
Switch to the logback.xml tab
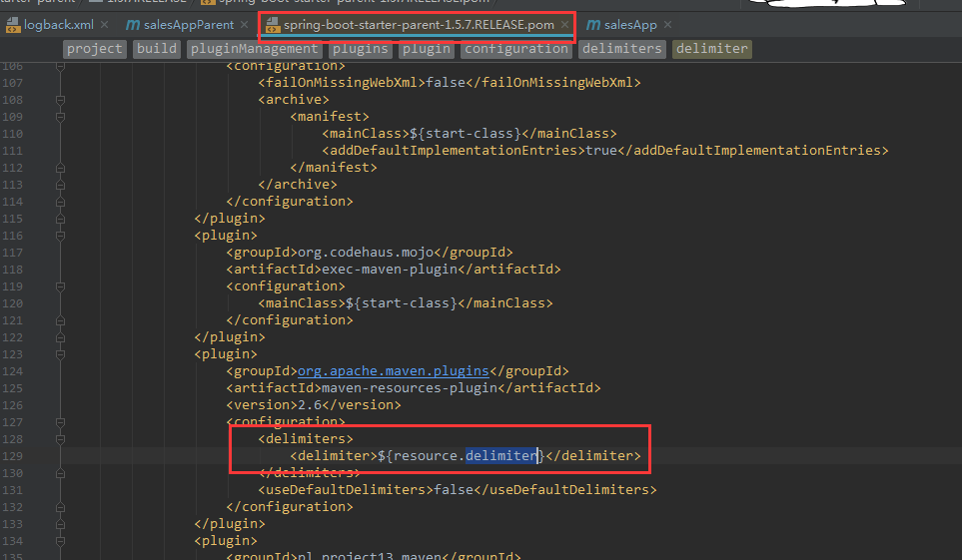click(58, 25)
